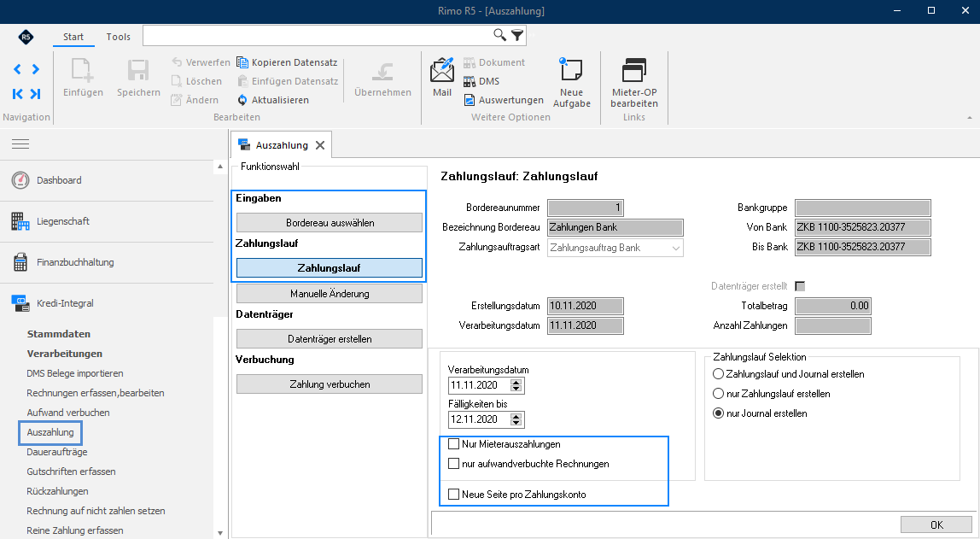Jump to first record
The image size is (980, 539).
click(17, 94)
